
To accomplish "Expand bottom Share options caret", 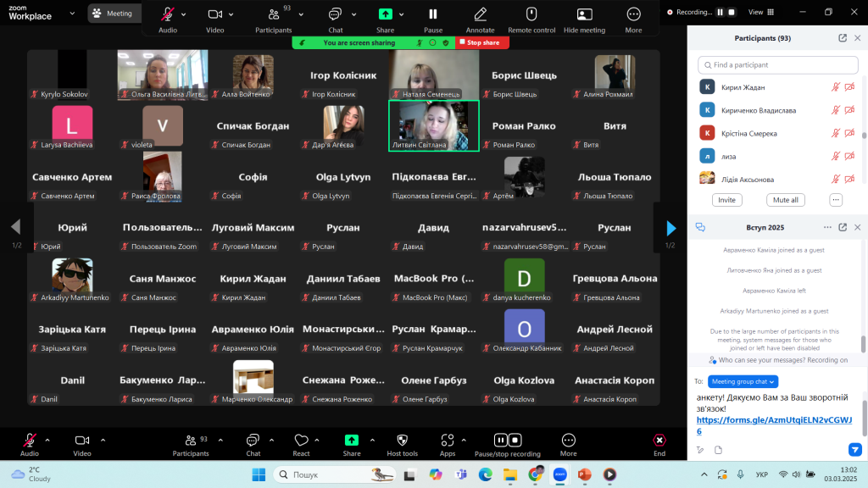I will [372, 441].
